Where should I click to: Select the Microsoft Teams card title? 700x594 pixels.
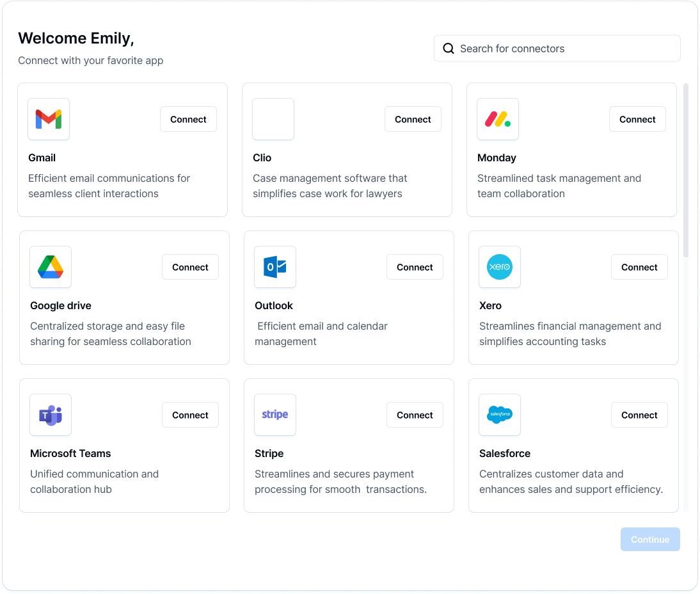[70, 453]
